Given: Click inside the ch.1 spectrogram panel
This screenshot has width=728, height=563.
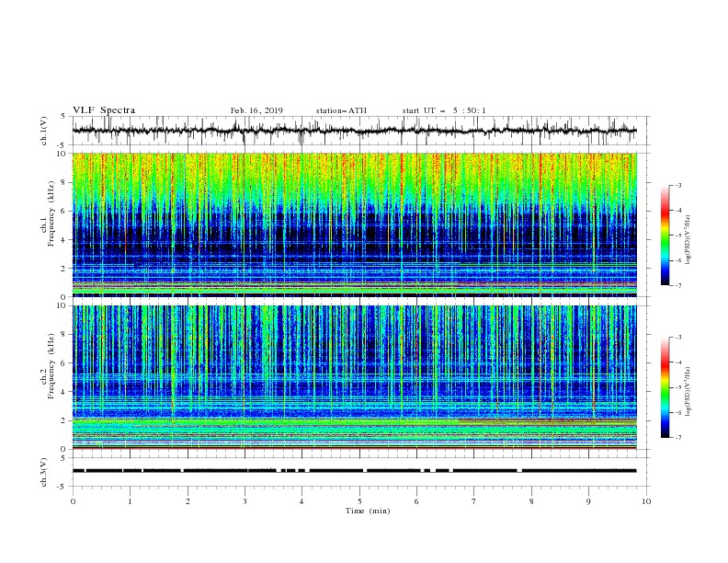Looking at the screenshot, I should click(x=354, y=224).
